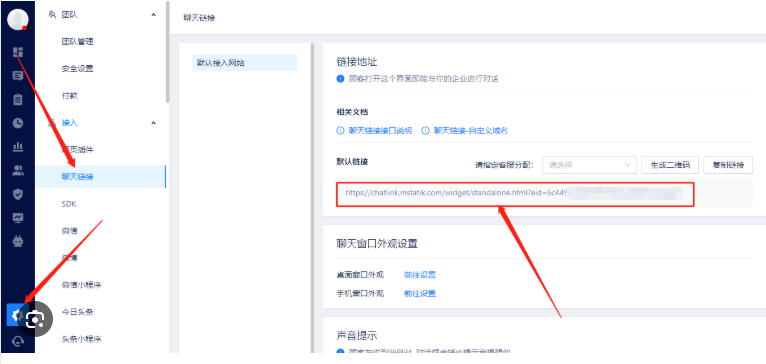Open the chat conversations icon in sidebar

18,76
